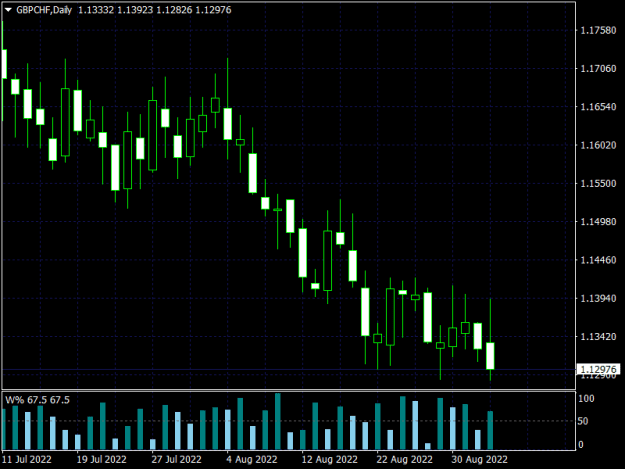Click the GBPCHF,Daily chart title
The image size is (625, 469).
click(x=44, y=10)
